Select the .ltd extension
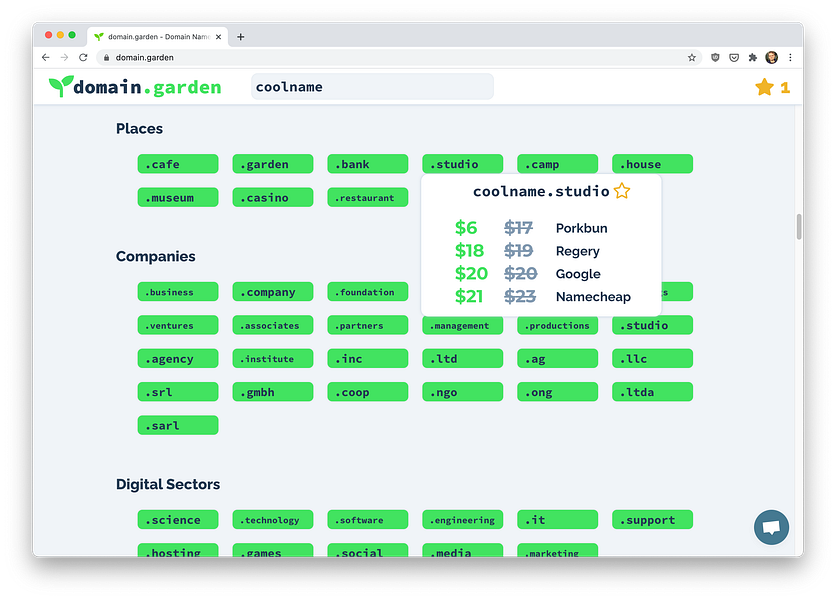The width and height of the screenshot is (836, 600). (x=463, y=358)
